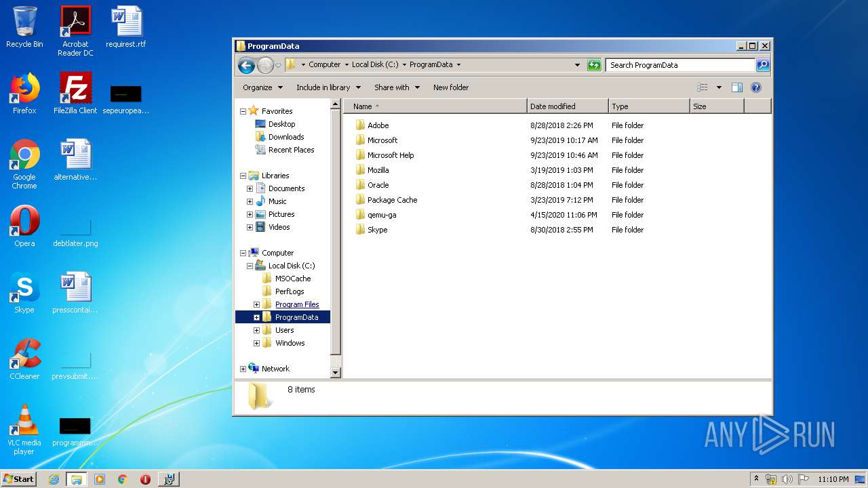Click the search magnifier icon
The width and height of the screenshot is (868, 488).
pos(763,65)
